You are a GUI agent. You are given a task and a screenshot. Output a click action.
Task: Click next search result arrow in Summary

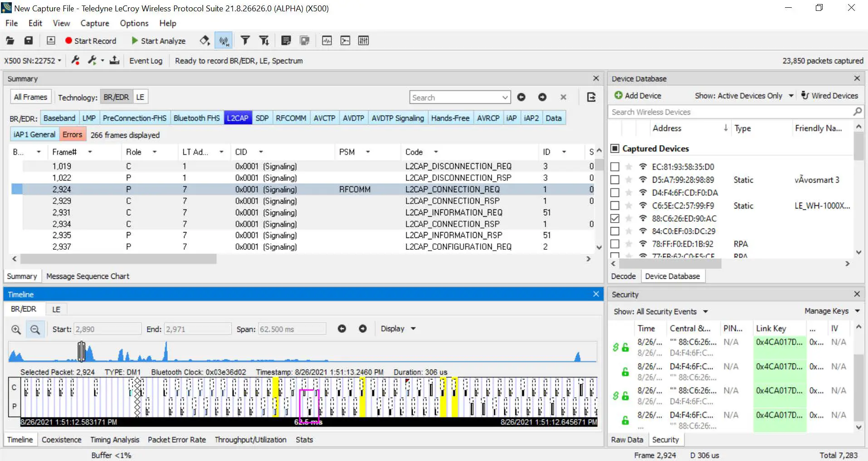pos(542,97)
